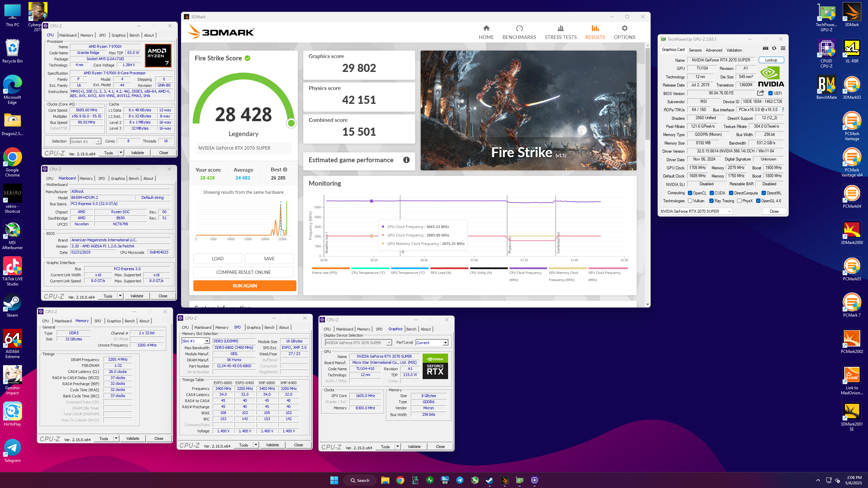Toggle the PhysX checkbox in GPU-Z
This screenshot has height=488, width=868.
click(x=739, y=201)
